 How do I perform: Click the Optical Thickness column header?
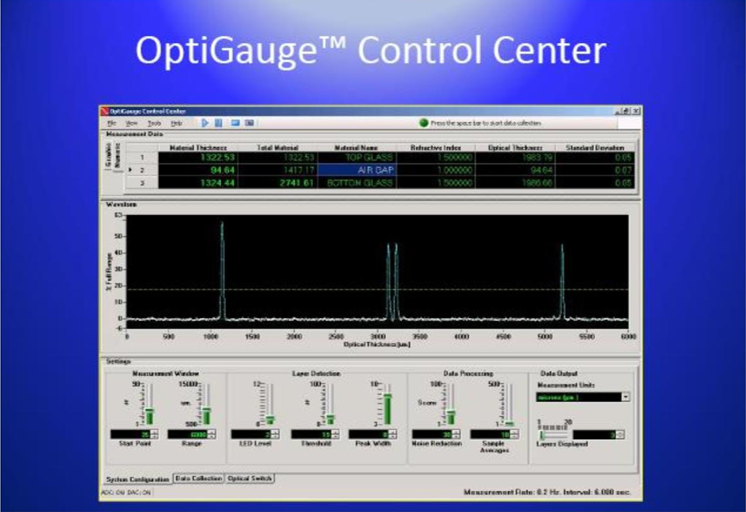coord(515,148)
